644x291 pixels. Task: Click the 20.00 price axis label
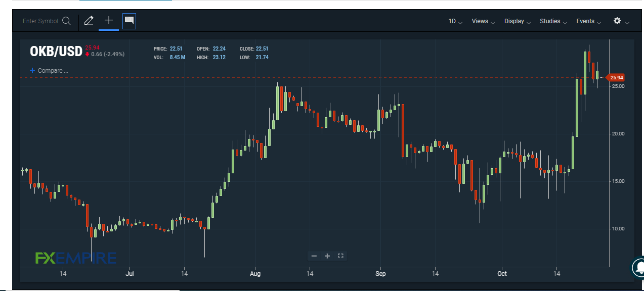click(618, 134)
